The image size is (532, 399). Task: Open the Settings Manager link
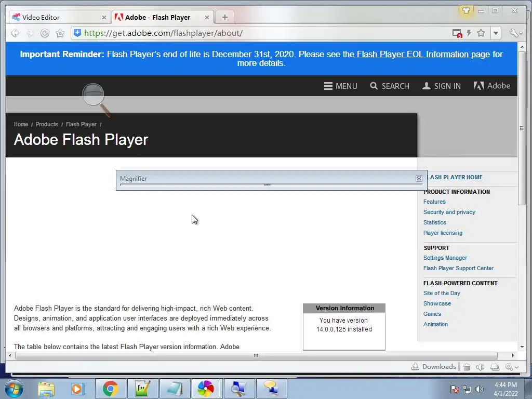point(445,258)
